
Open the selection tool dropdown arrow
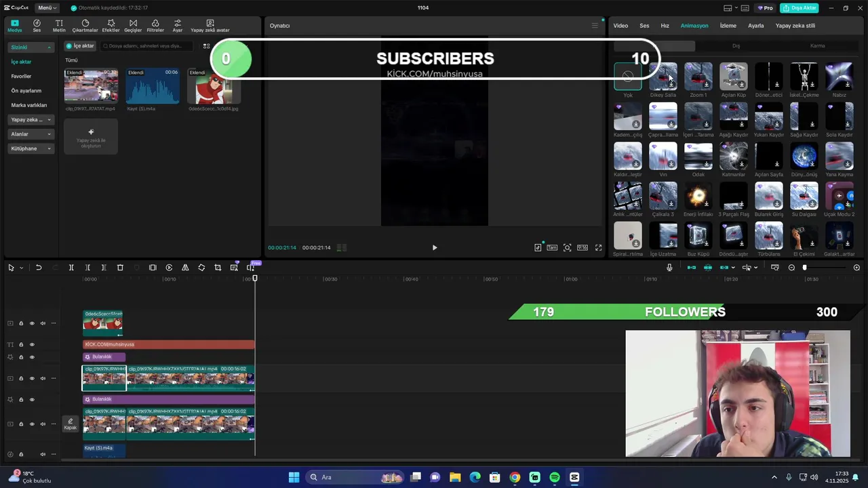(x=21, y=268)
